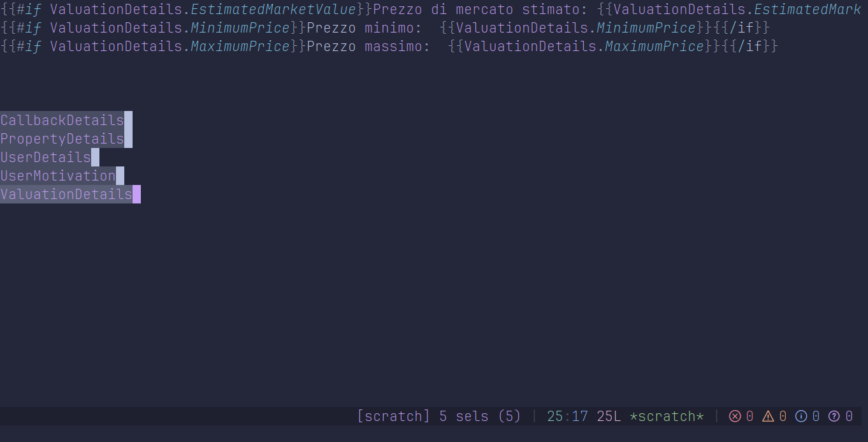Click the '5 sels (5)' selection count

coord(481,416)
